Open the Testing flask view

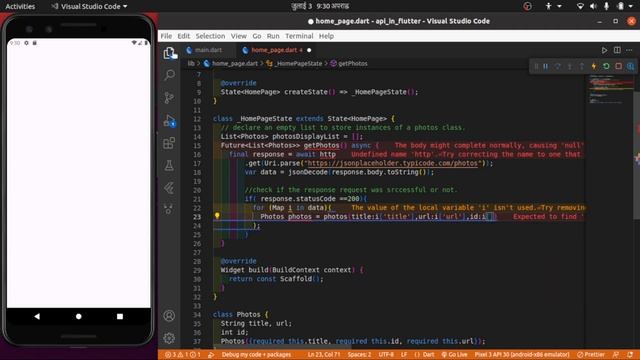click(x=169, y=165)
